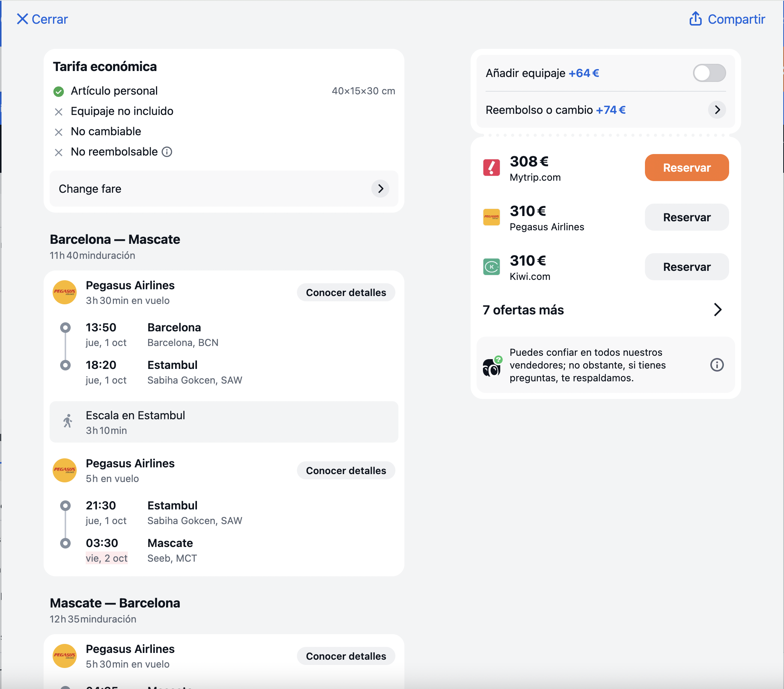Image resolution: width=784 pixels, height=689 pixels.
Task: Click Pegasus logo of 5h en vuelo flight
Action: (64, 470)
